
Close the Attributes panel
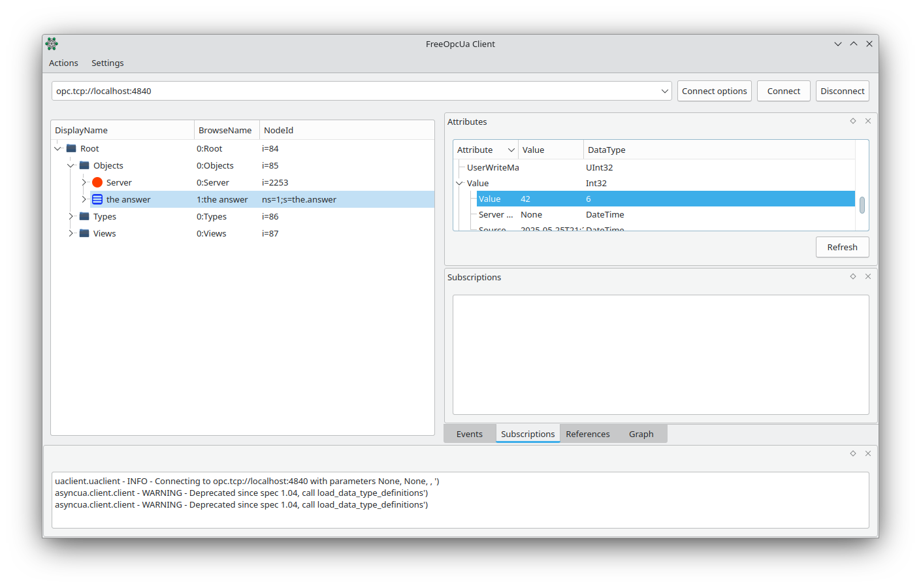[x=868, y=121]
